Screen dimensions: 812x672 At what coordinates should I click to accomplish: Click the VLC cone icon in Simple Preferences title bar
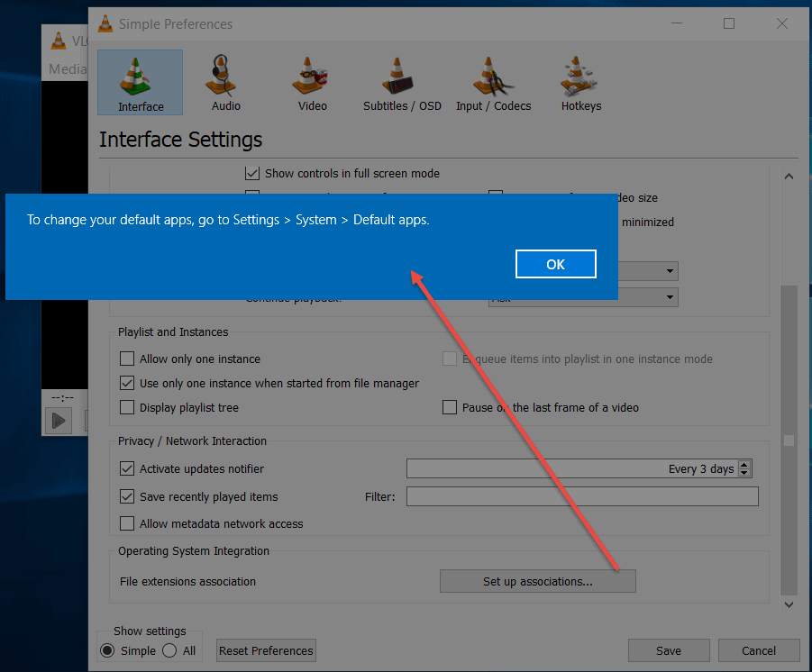(x=105, y=23)
